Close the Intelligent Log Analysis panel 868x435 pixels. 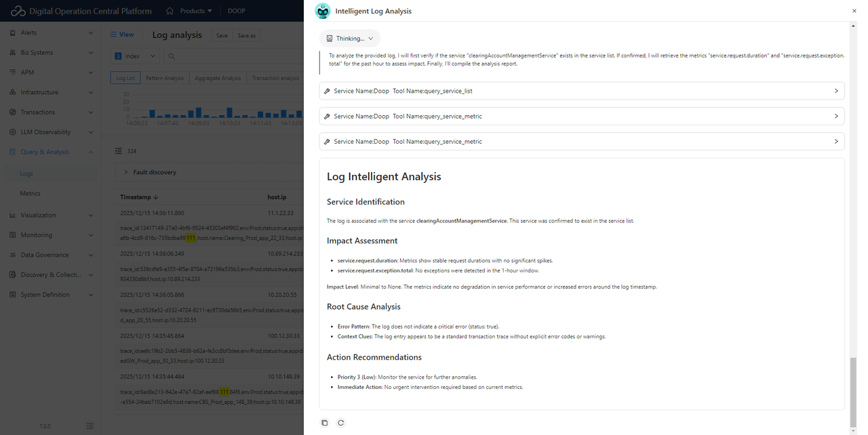pos(854,11)
